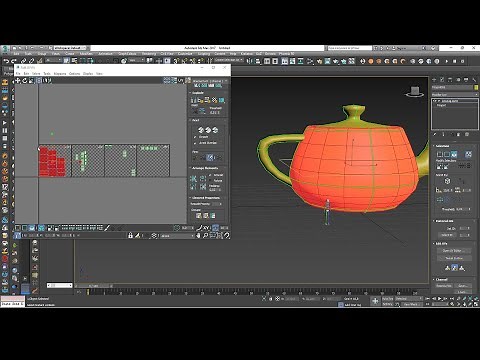Click the Reset UVWs button
This screenshot has height=360, width=480.
tap(444, 286)
